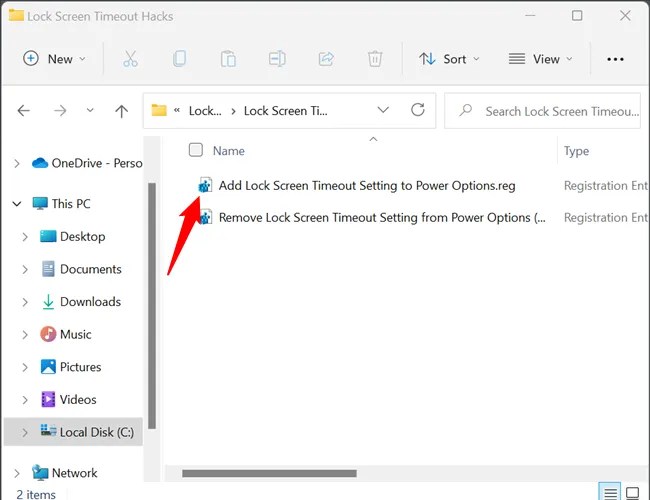This screenshot has width=650, height=500.
Task: Click the 2 items status bar text
Action: (36, 494)
